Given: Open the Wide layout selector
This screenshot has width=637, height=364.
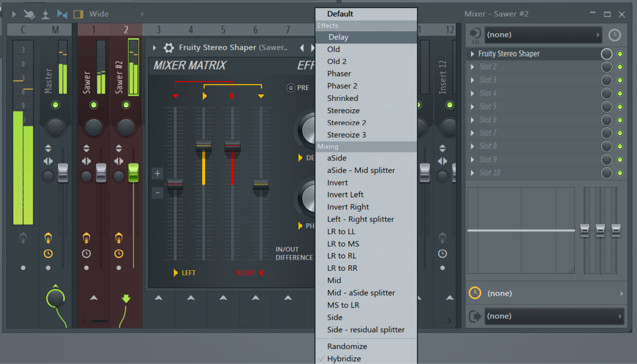Looking at the screenshot, I should coord(99,14).
